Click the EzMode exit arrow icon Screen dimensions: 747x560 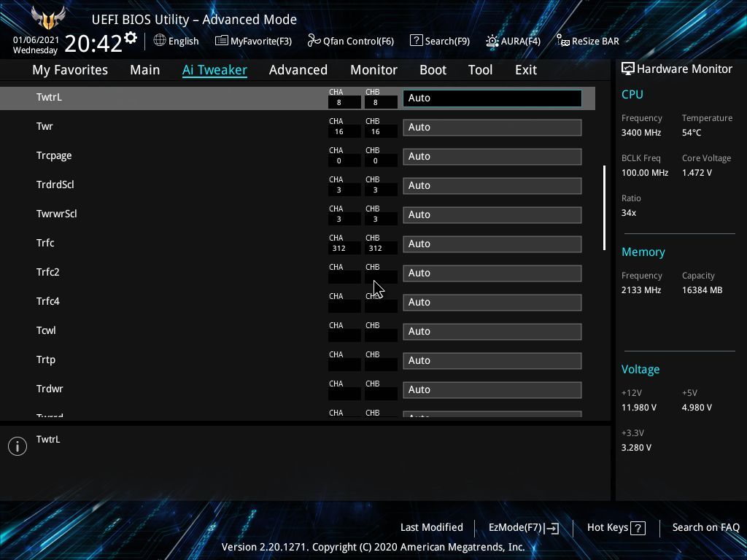551,528
